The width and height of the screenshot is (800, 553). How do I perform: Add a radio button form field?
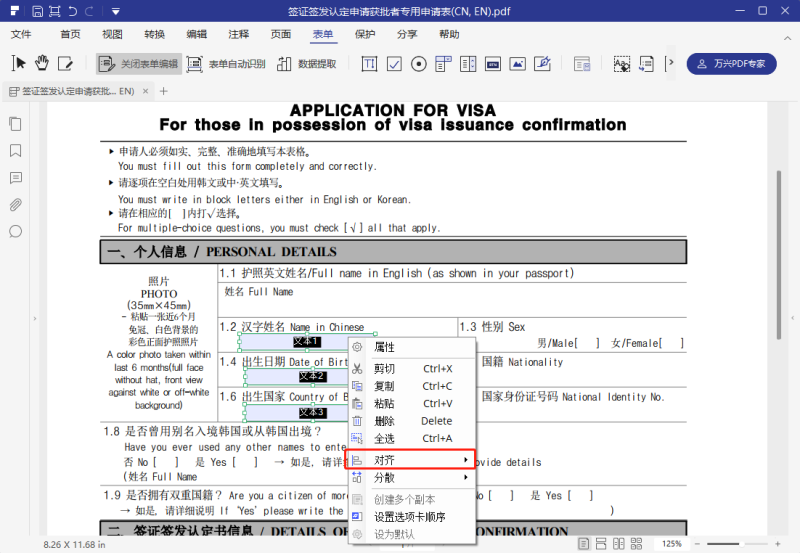[419, 64]
